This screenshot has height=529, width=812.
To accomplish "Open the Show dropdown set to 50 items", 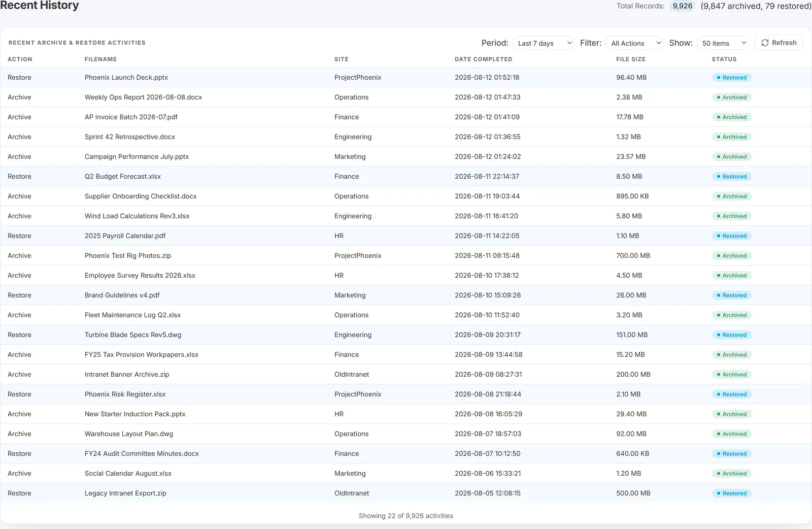I will tap(723, 43).
